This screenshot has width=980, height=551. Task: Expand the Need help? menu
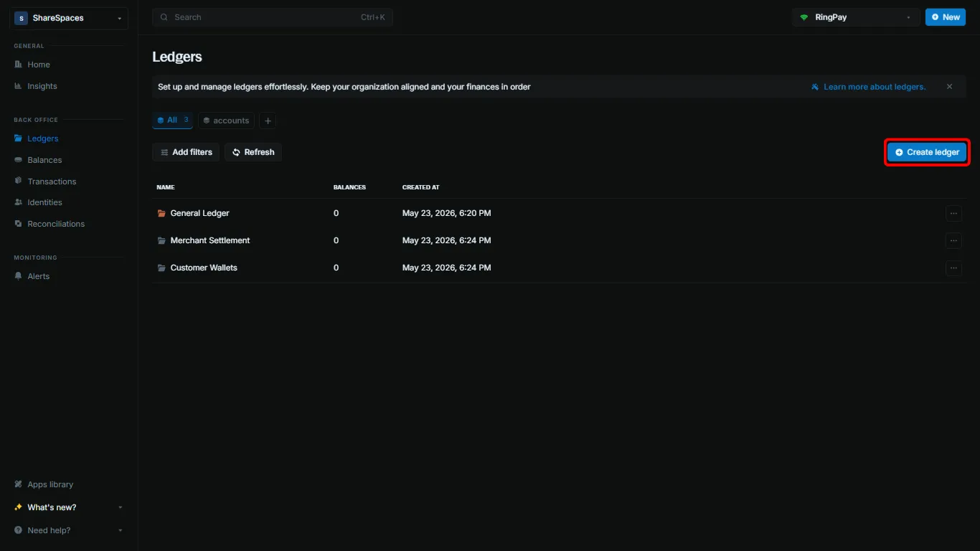click(69, 530)
